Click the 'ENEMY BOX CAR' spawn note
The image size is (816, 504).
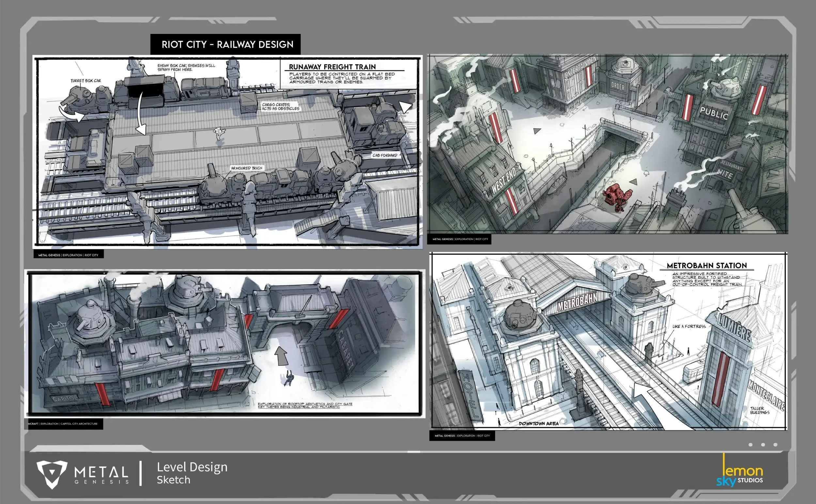click(186, 67)
